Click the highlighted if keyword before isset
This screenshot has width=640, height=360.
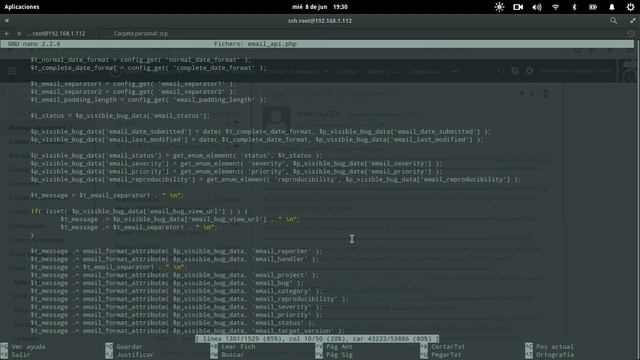[x=34, y=211]
